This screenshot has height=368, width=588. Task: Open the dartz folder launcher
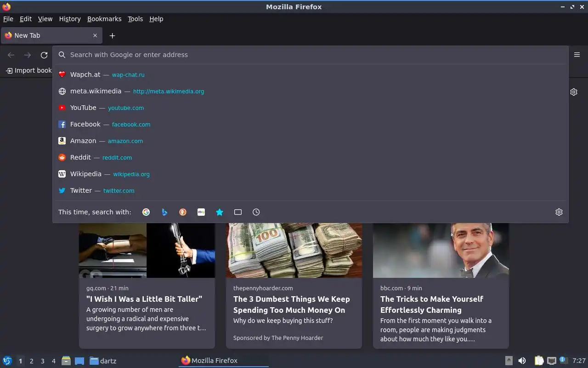[103, 361]
